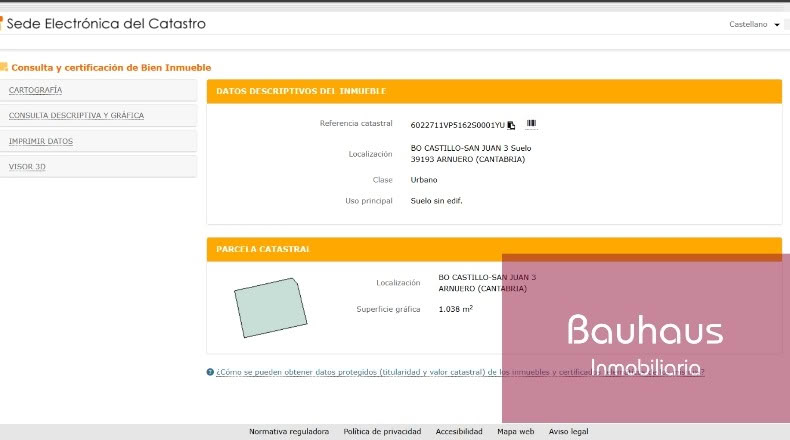Select the reference text 6022711VP5162S0001YU

pos(457,125)
